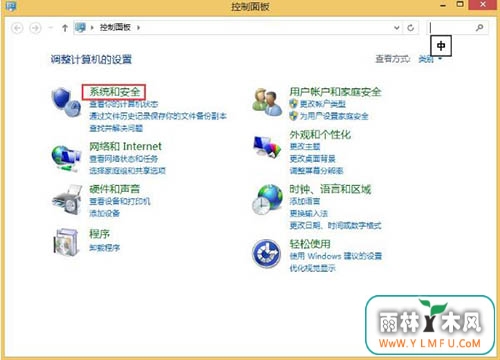Click the 用户帐户和家庭安全 people icon

pos(267,102)
